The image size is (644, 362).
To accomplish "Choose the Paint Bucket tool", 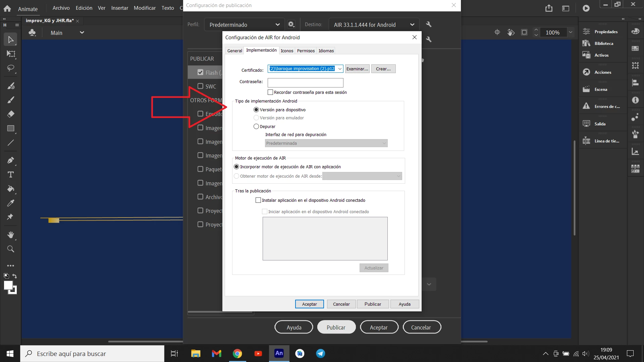I will (10, 189).
